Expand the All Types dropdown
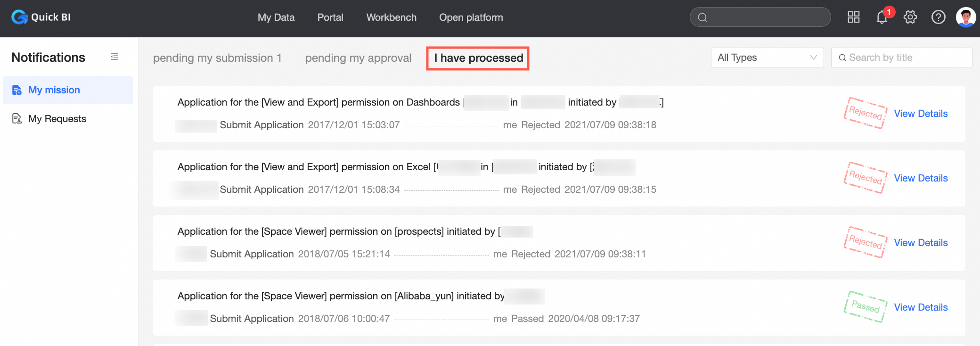Screen dimensions: 980x346 click(x=767, y=58)
